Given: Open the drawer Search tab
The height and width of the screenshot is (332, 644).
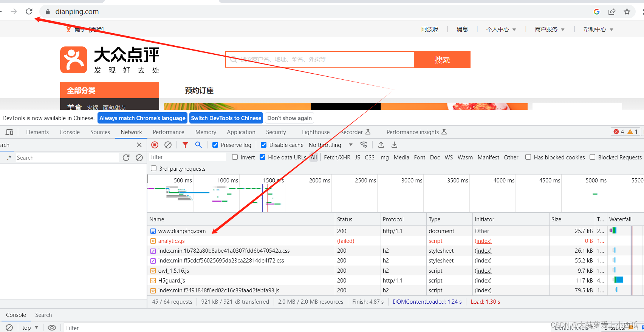Looking at the screenshot, I should pyautogui.click(x=43, y=315).
